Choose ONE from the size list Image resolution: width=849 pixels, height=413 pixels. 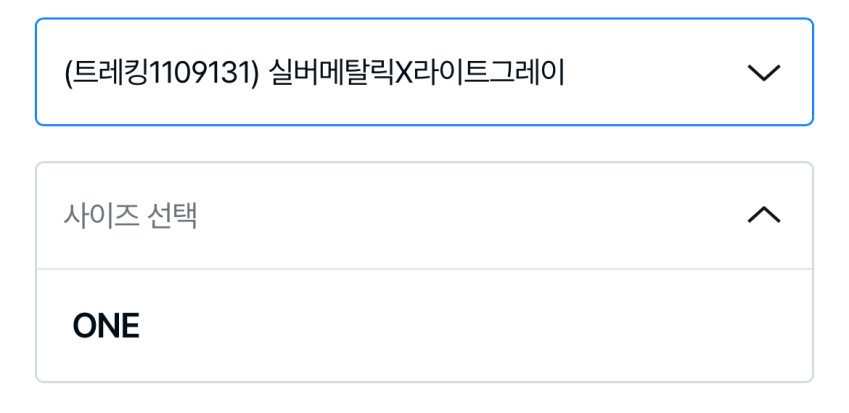pos(106,326)
